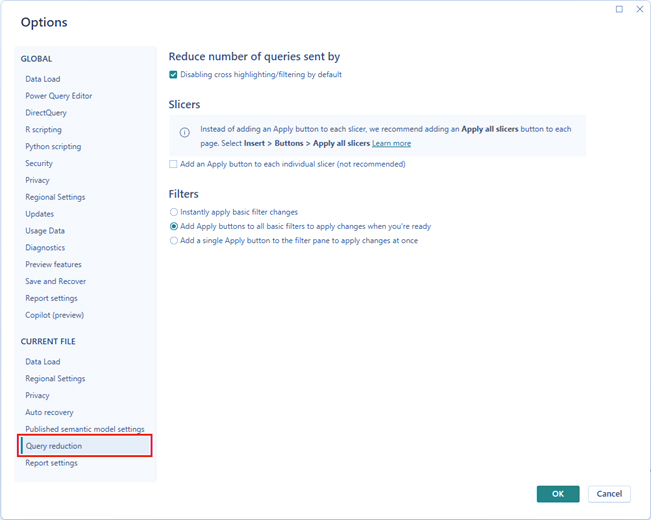Open Copilot (preview) settings
651x520 pixels.
pos(54,315)
